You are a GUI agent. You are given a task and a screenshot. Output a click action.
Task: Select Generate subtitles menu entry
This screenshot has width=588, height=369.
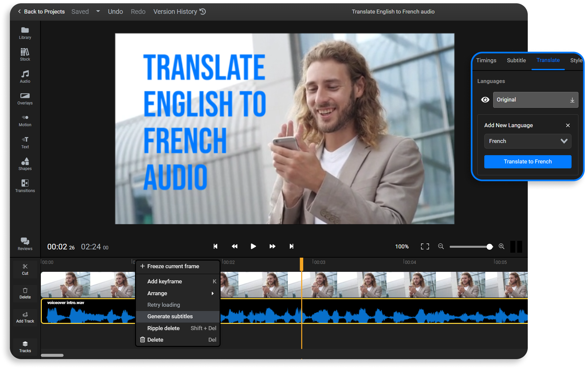pyautogui.click(x=178, y=316)
